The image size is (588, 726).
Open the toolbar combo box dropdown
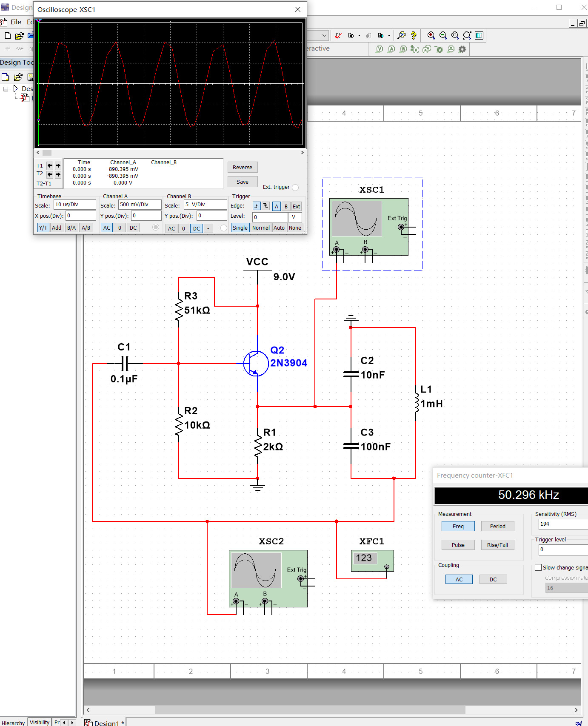tap(324, 36)
